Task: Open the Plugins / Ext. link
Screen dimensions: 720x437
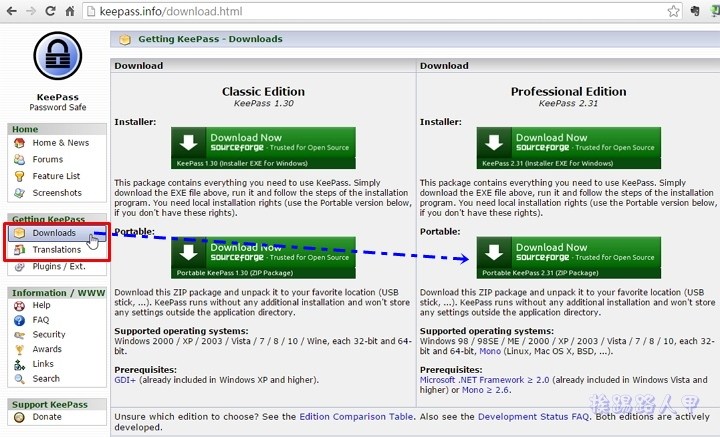Action: click(59, 266)
